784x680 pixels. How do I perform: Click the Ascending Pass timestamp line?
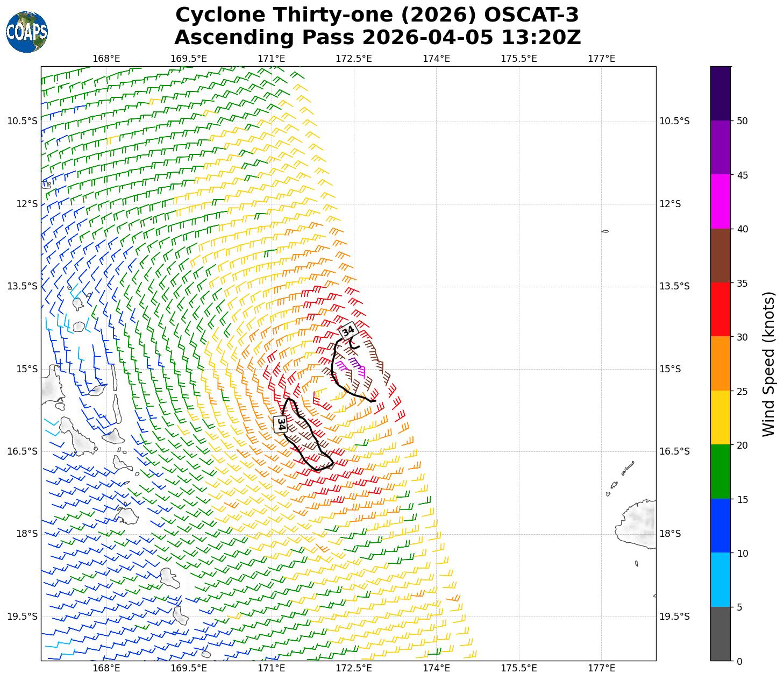[377, 38]
